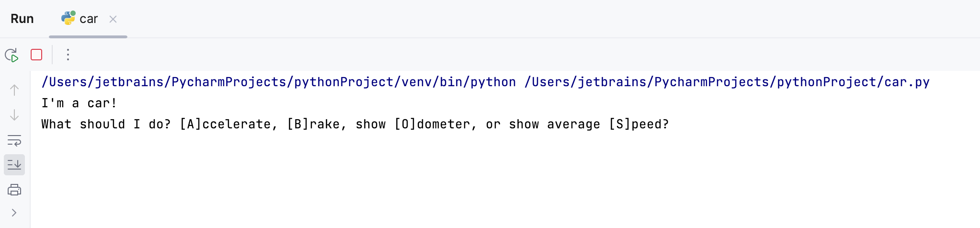The image size is (980, 228).
Task: Select the car run tab
Action: [x=89, y=19]
